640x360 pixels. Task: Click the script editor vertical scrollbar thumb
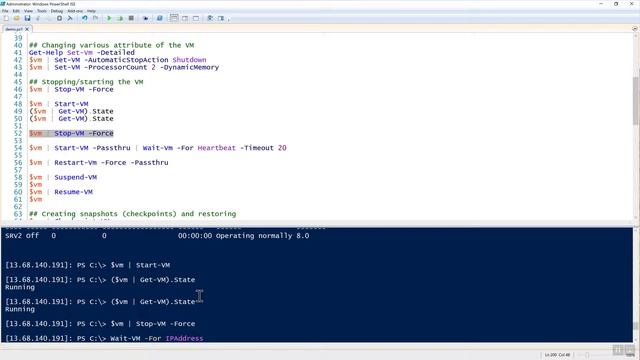[636, 100]
